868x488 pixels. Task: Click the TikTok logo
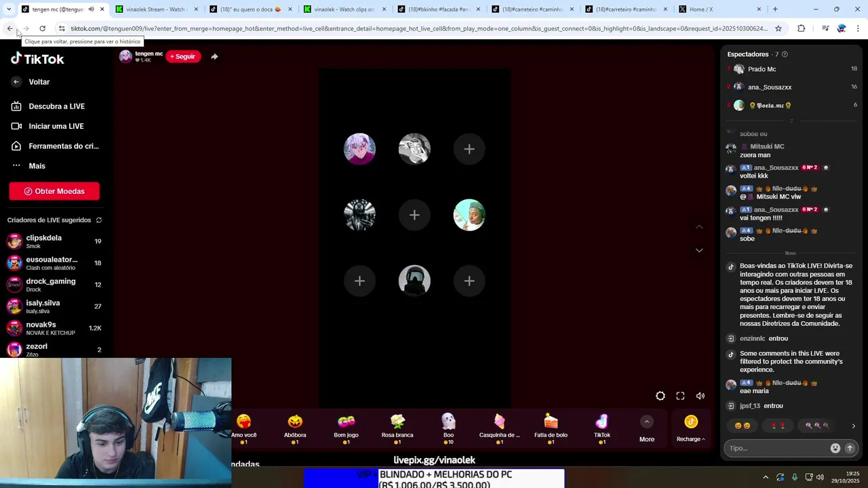pyautogui.click(x=37, y=59)
